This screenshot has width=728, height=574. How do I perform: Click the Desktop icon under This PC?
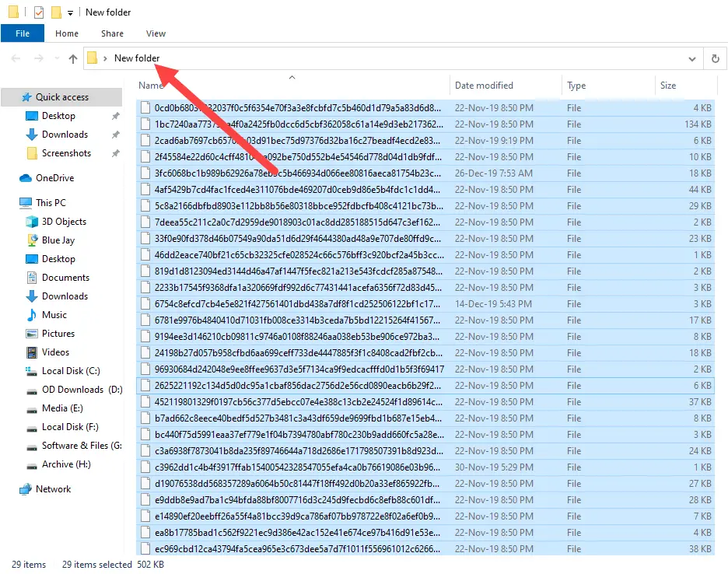(x=32, y=259)
